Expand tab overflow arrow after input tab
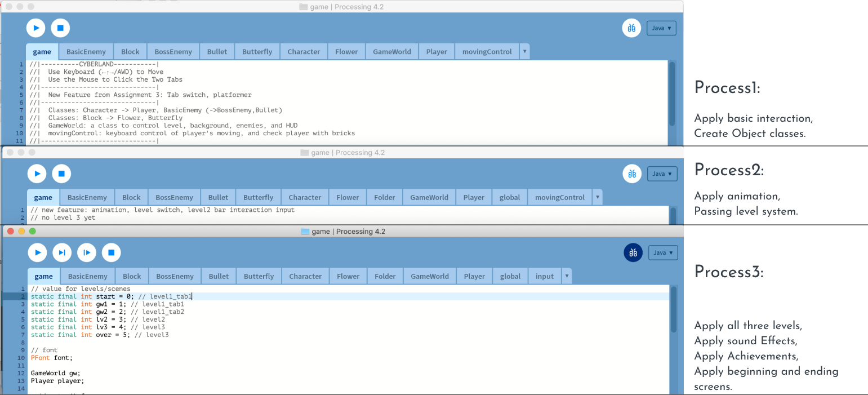Viewport: 868px width, 395px height. click(x=567, y=276)
